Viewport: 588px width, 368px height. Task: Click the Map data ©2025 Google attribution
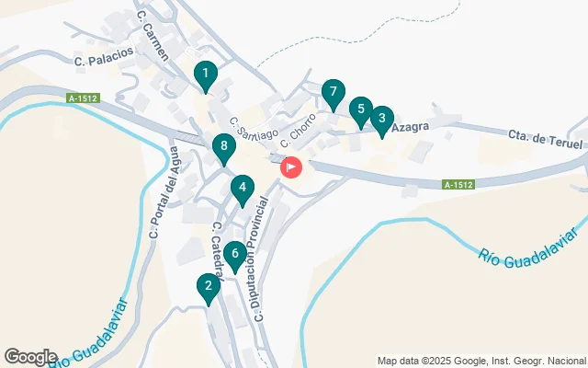click(x=481, y=362)
